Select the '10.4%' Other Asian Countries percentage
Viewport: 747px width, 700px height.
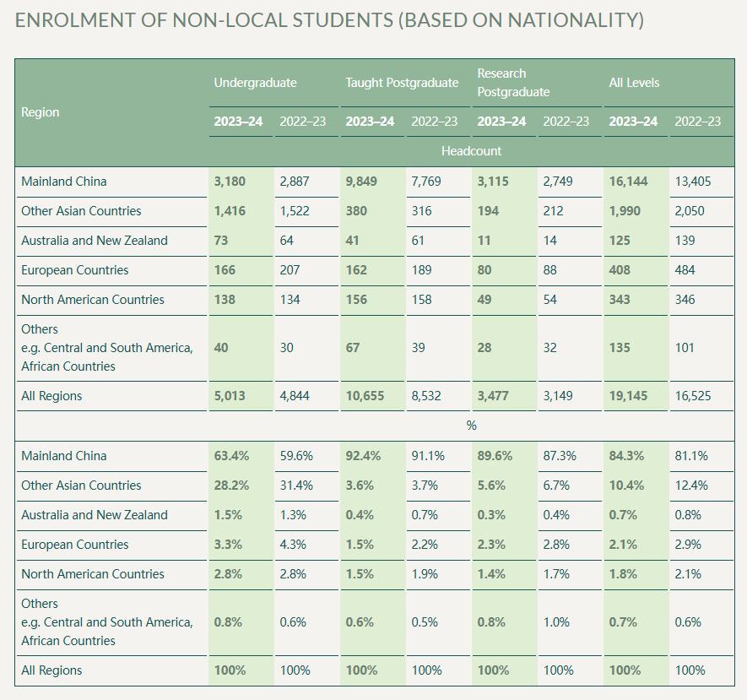pyautogui.click(x=626, y=486)
